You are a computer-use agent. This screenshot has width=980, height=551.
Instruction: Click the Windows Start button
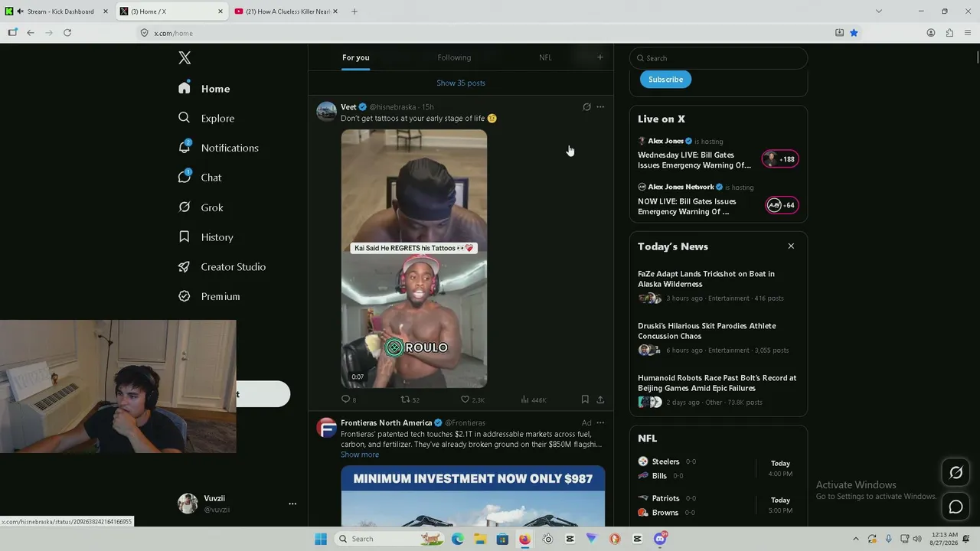tap(321, 539)
